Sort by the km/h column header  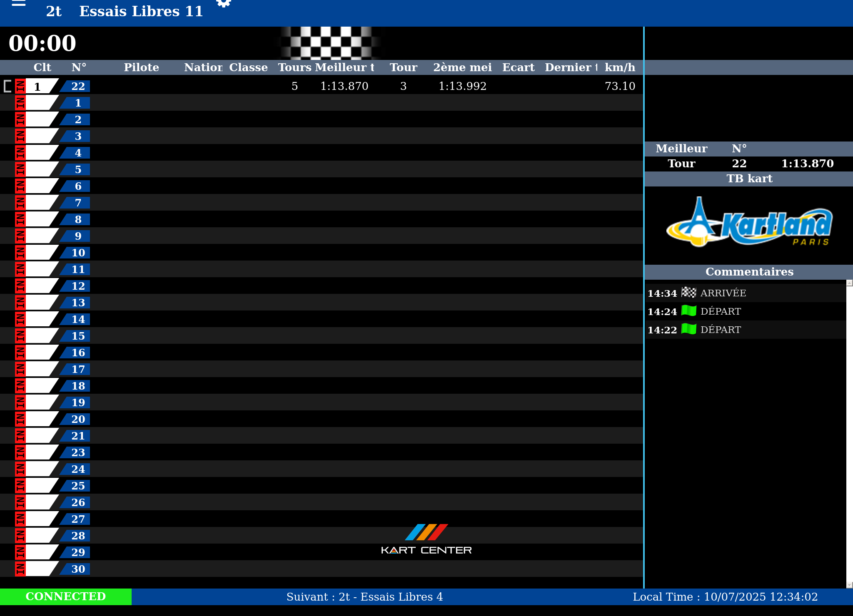pyautogui.click(x=620, y=67)
